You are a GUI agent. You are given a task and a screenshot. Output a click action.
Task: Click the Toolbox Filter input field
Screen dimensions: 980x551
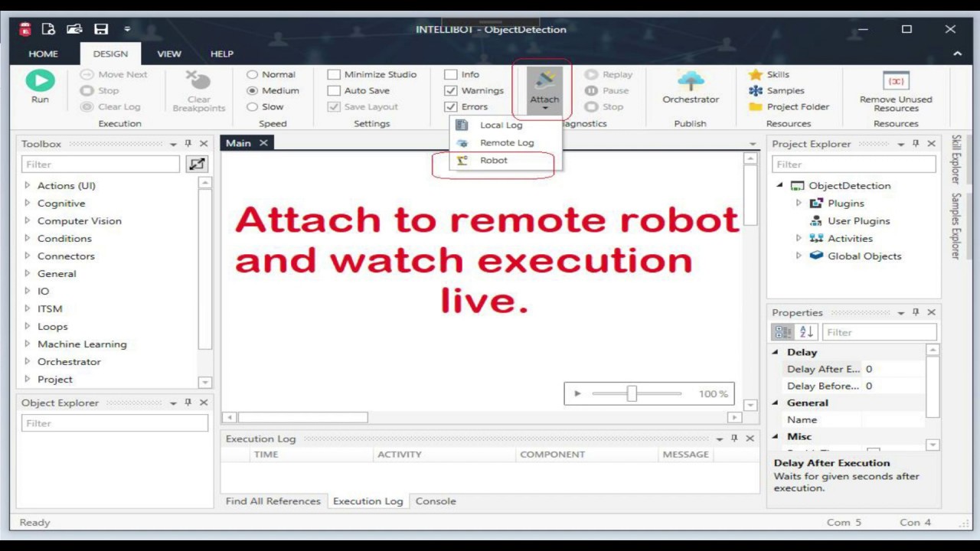click(x=101, y=164)
